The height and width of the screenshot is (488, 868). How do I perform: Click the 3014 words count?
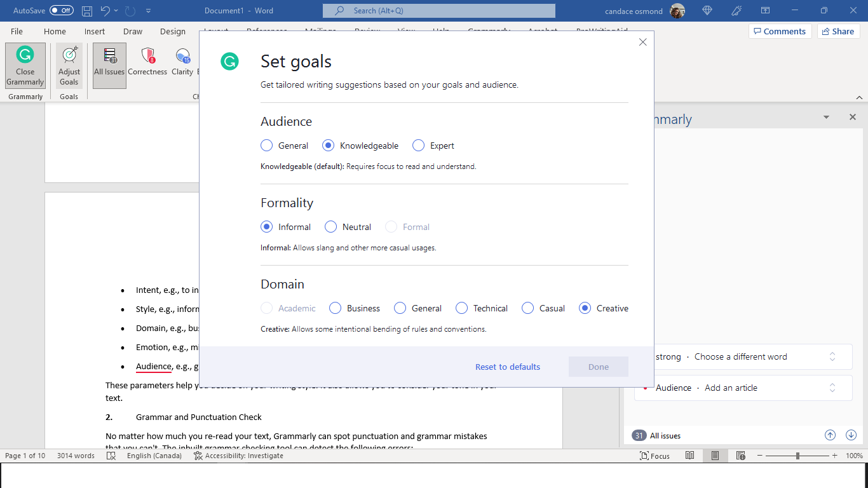click(76, 456)
